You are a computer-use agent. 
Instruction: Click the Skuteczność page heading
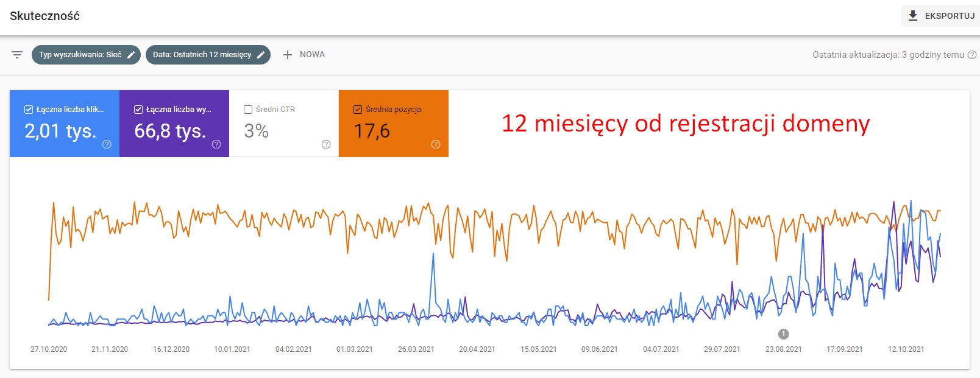(44, 16)
